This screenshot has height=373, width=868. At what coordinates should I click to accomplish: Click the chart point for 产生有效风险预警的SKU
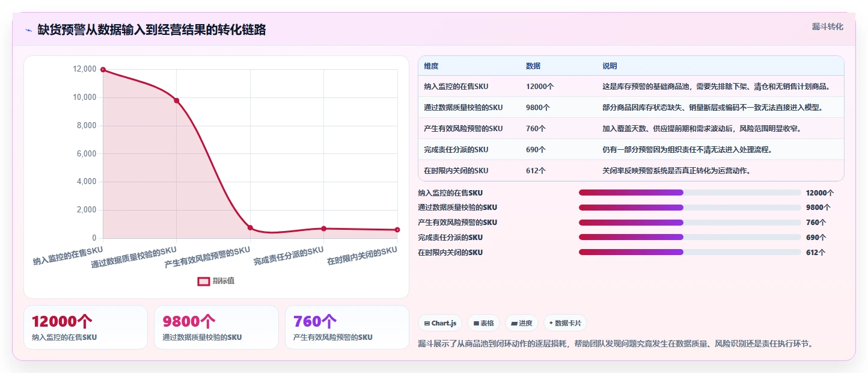(x=250, y=227)
